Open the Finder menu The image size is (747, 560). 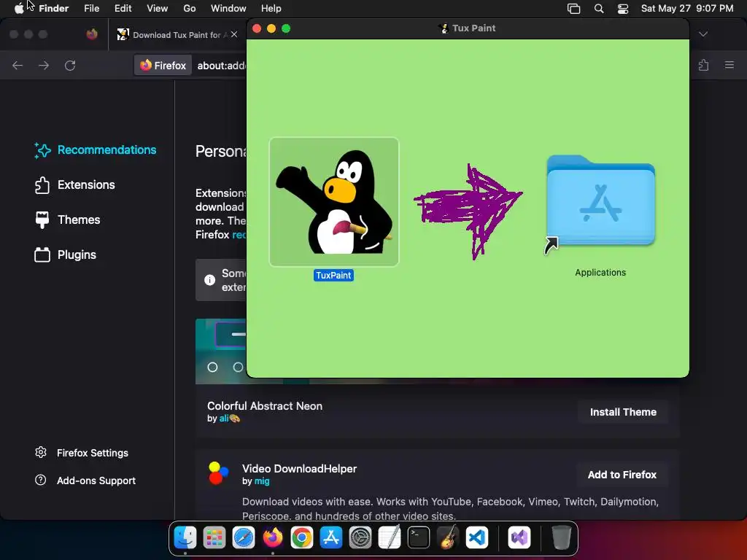click(x=54, y=9)
